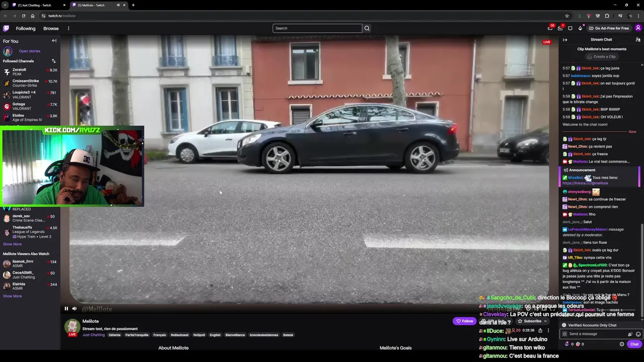The width and height of the screenshot is (644, 362).
Task: Click Mellote's Goals section heading
Action: [395, 348]
